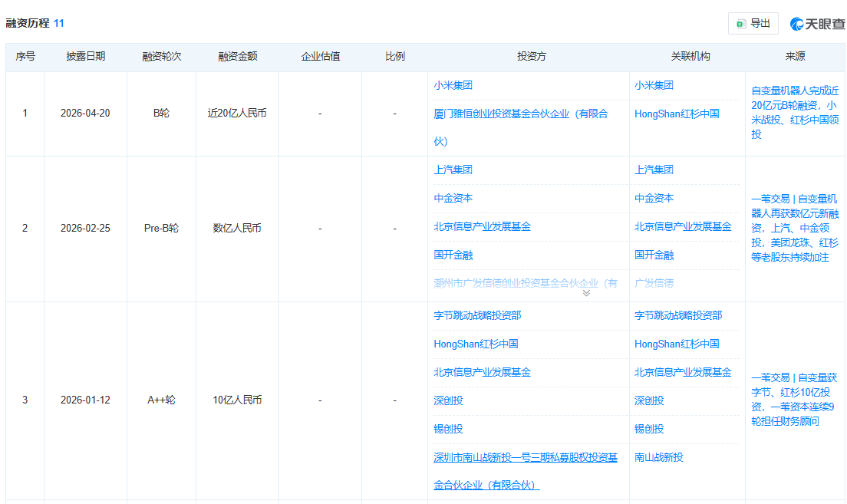Click 国开金融 in the 投资方 column
Viewport: 847px width, 504px height.
[453, 255]
